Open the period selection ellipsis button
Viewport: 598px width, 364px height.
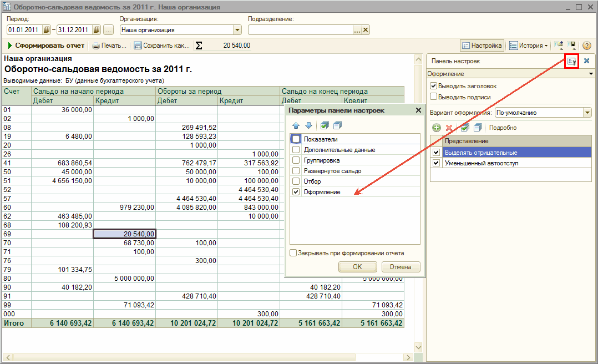coord(108,30)
